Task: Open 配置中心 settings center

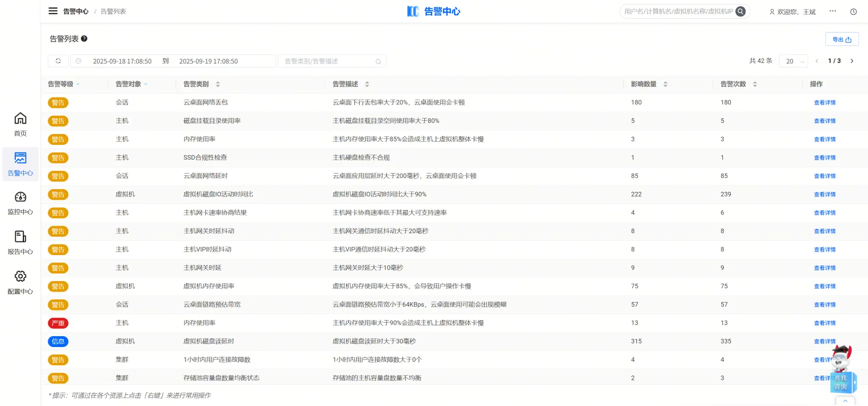Action: tap(20, 282)
